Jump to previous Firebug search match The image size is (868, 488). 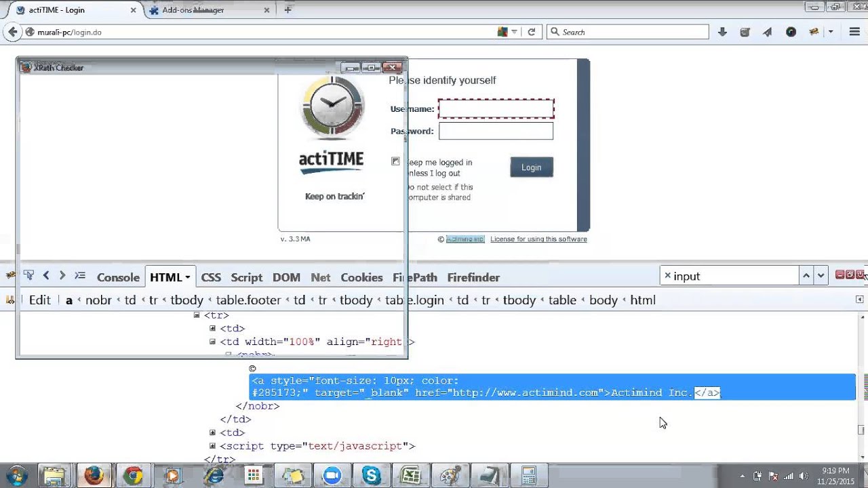(806, 275)
